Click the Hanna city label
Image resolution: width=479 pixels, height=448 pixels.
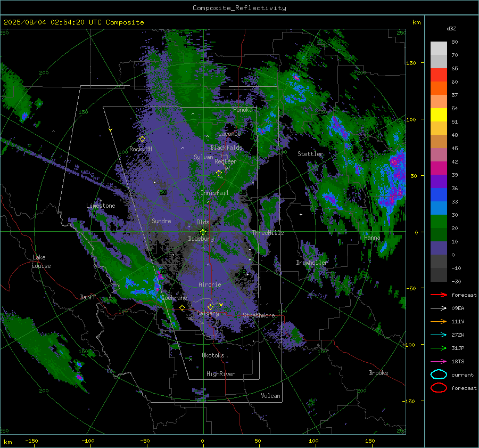372,238
